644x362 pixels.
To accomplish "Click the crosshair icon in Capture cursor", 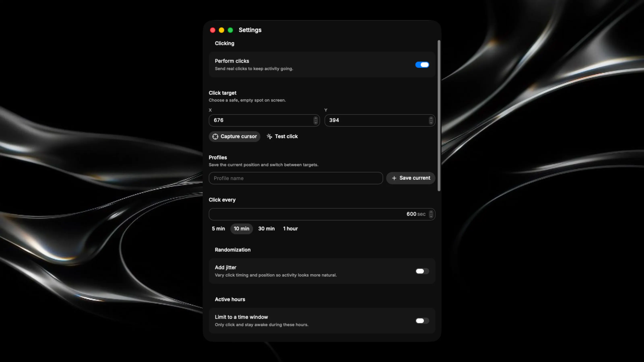I will [x=215, y=136].
